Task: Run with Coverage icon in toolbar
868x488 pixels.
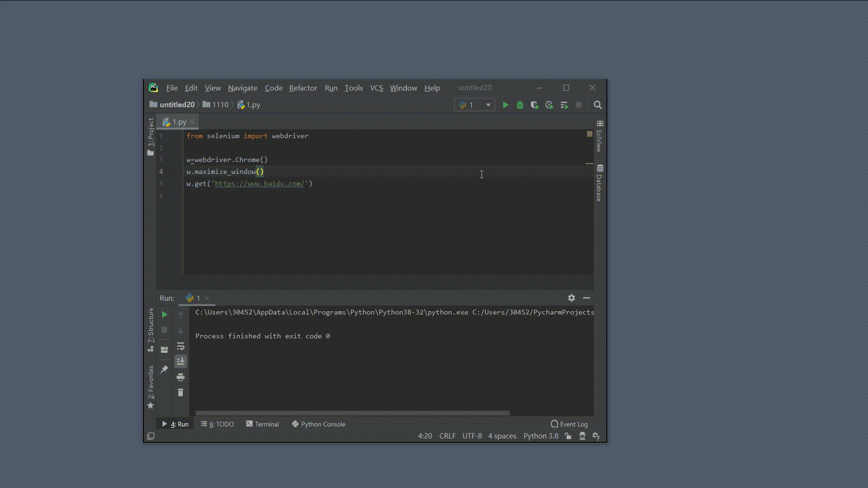Action: pos(534,105)
